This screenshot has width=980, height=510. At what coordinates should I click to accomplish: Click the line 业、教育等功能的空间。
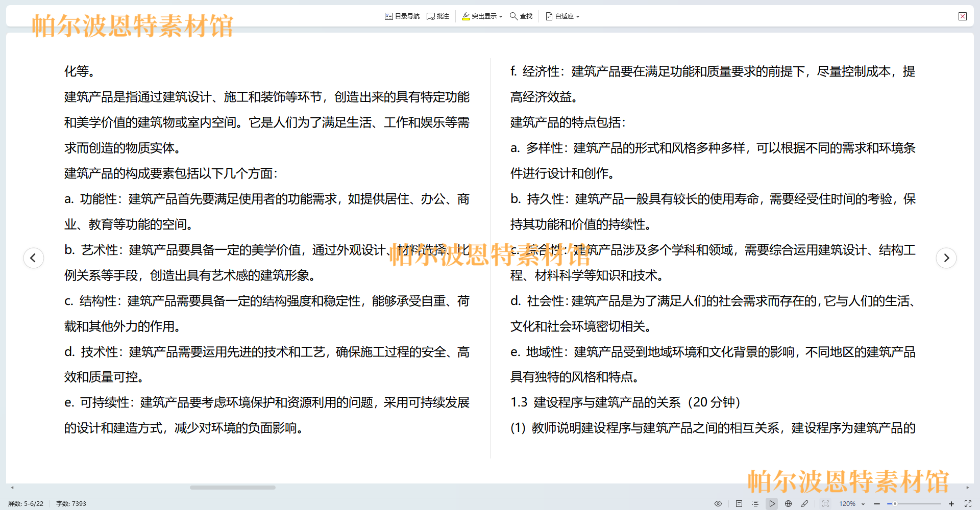[x=129, y=224]
